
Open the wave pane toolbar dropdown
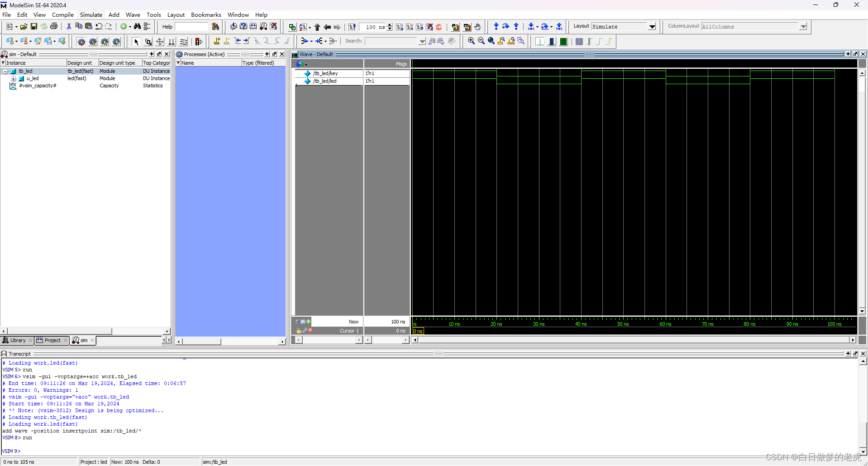pos(306,64)
